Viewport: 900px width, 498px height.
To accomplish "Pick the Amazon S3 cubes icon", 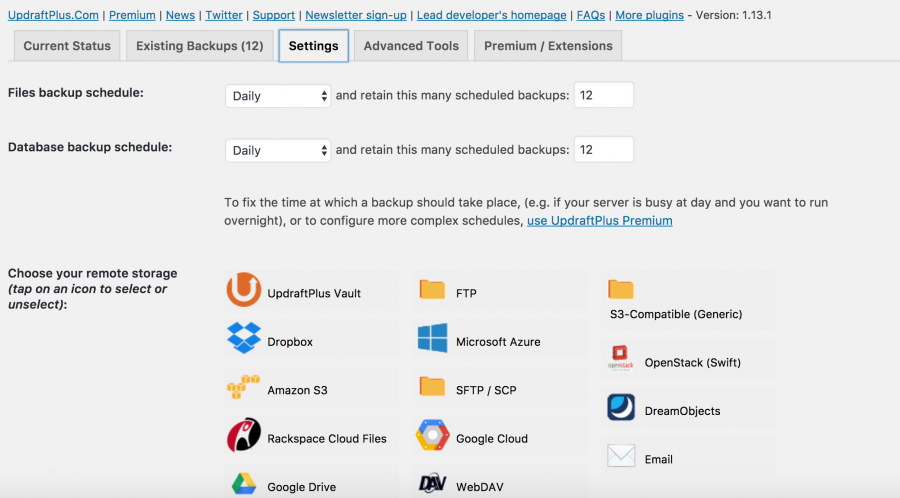I will click(x=243, y=387).
